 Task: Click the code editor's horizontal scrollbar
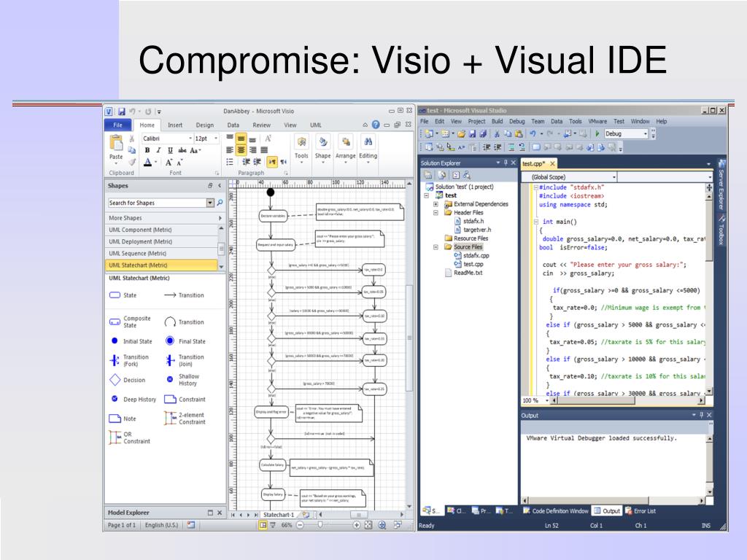(x=628, y=401)
